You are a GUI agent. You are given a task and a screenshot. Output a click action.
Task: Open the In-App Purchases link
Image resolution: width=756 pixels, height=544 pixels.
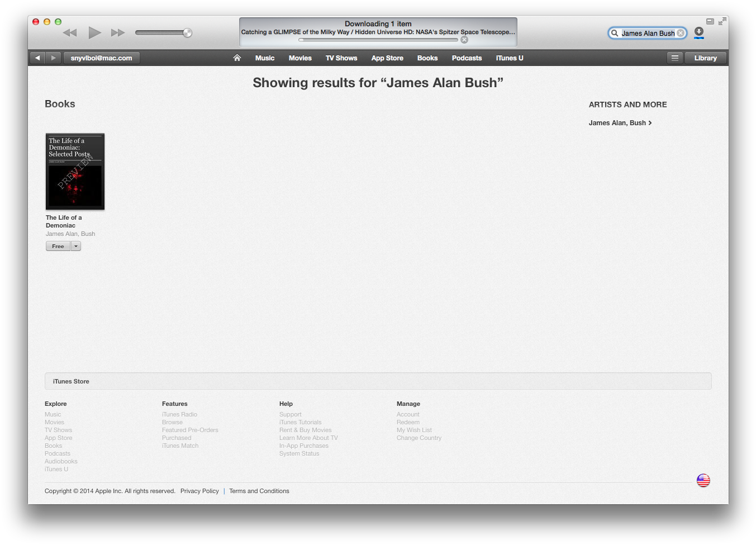pos(304,446)
